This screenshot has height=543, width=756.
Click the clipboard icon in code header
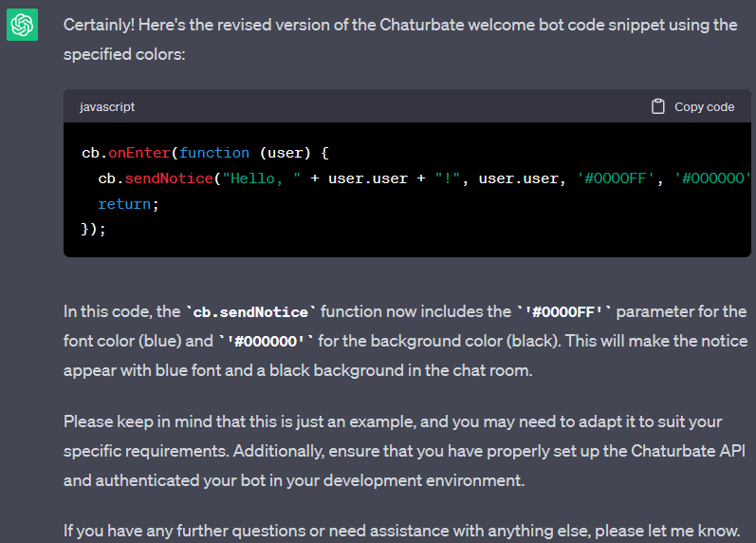click(x=657, y=106)
